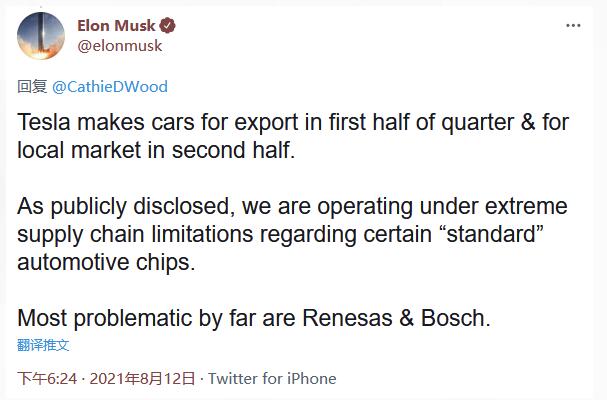The width and height of the screenshot is (607, 400).
Task: Click the word Renesas in the tweet
Action: click(347, 318)
